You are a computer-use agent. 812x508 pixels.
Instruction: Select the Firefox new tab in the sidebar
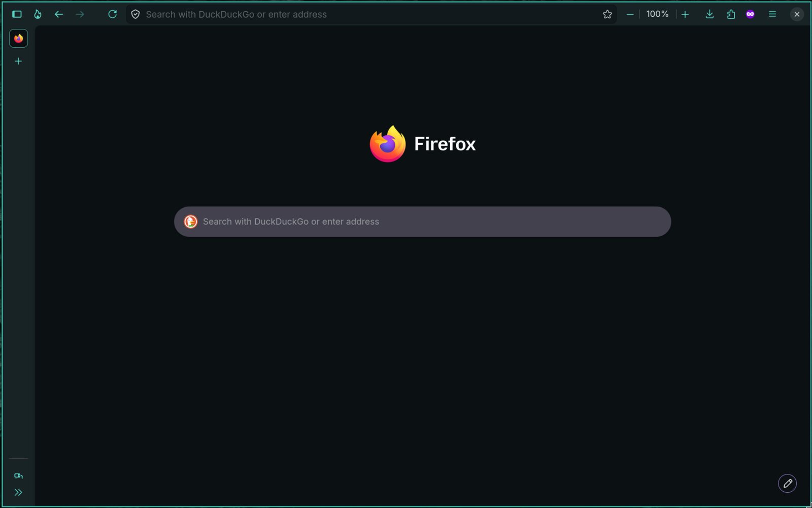[x=18, y=39]
